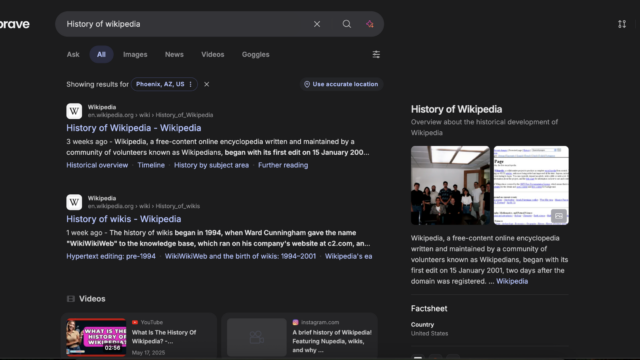The width and height of the screenshot is (640, 360).
Task: Click en.wikipedia.org History_of_Wikipedia breadcrumb
Action: [150, 115]
